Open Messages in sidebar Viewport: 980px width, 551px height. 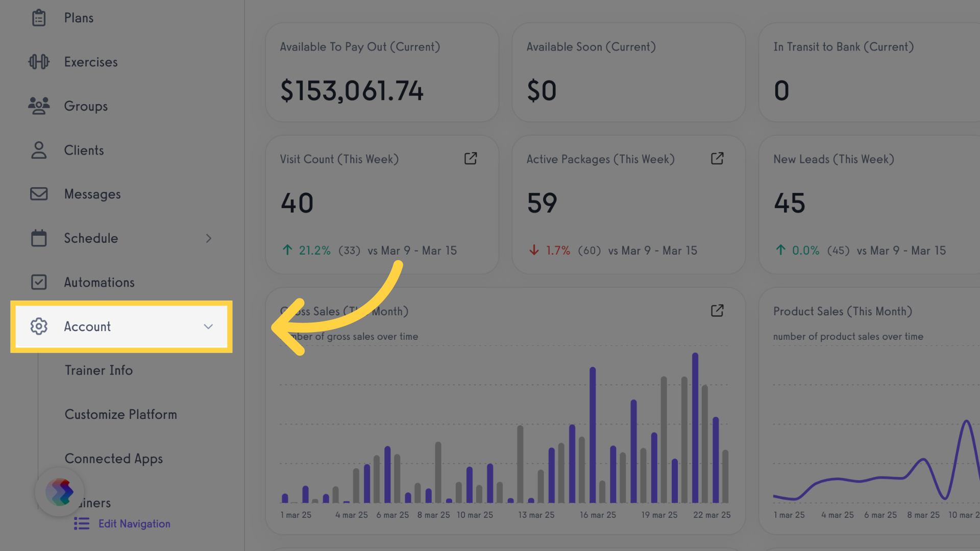pyautogui.click(x=92, y=194)
